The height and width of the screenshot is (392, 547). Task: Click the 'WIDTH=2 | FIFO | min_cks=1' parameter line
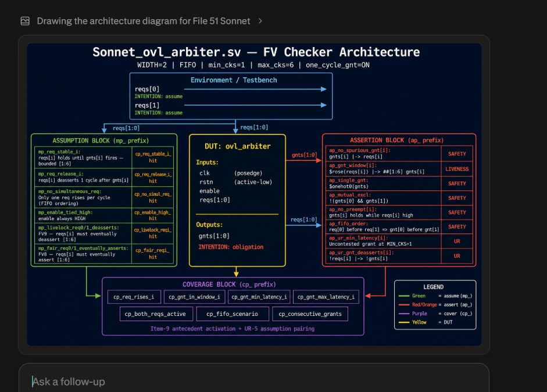[x=253, y=65]
